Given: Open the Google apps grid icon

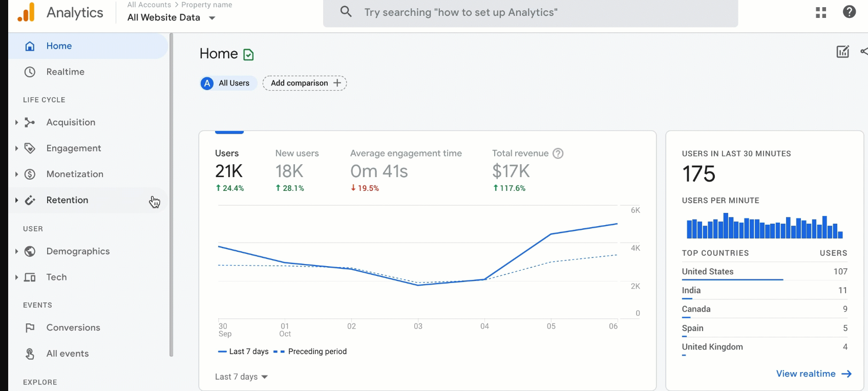Looking at the screenshot, I should 821,12.
